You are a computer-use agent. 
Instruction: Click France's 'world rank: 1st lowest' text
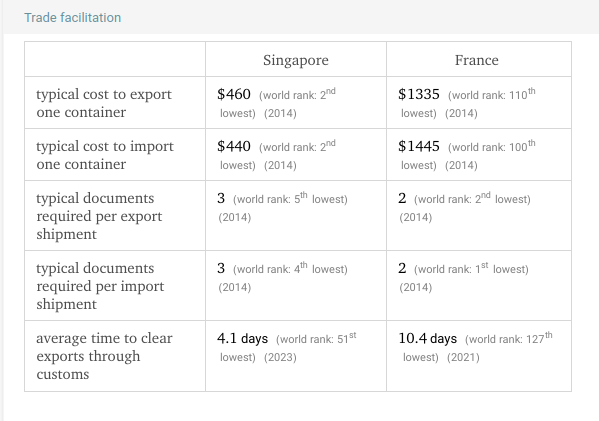(x=471, y=269)
